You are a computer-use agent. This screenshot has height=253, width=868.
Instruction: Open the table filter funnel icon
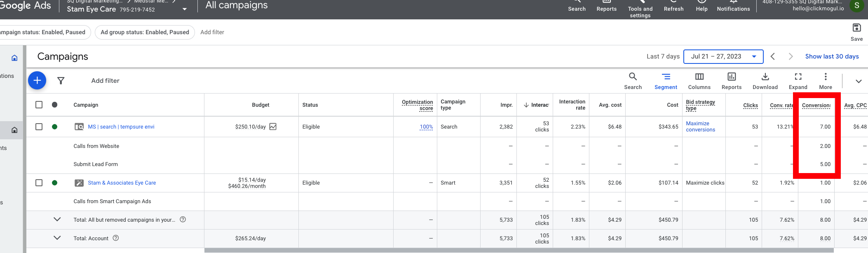pyautogui.click(x=61, y=81)
